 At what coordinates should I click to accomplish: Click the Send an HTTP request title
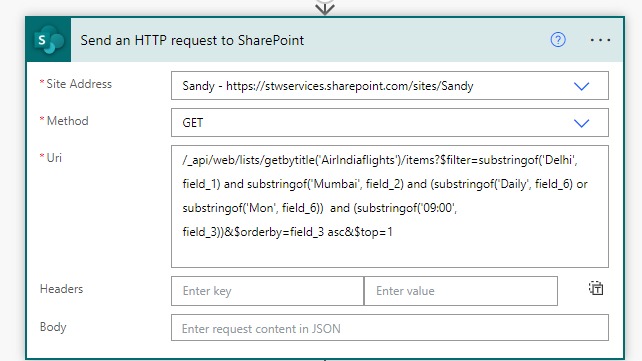point(192,40)
